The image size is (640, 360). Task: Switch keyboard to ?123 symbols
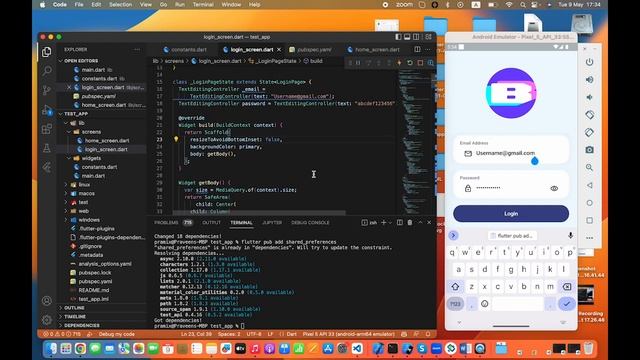(x=455, y=304)
